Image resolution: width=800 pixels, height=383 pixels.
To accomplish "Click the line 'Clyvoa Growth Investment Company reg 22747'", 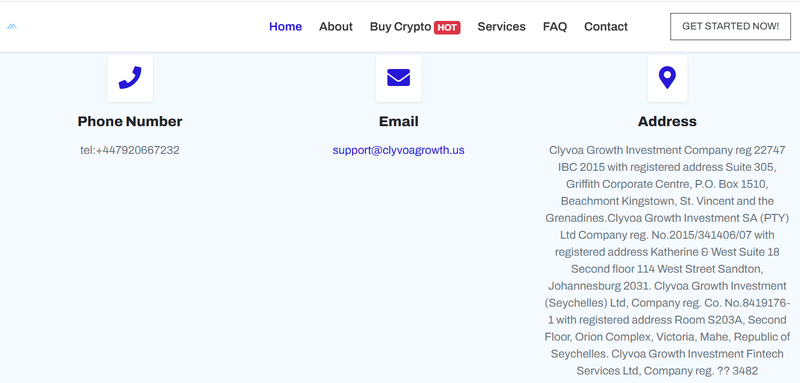I will 667,150.
